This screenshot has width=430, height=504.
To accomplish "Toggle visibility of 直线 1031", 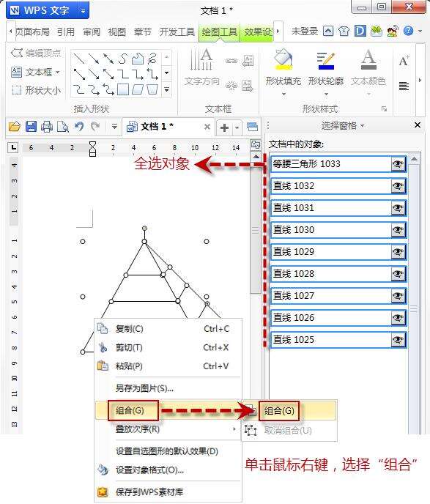I will pyautogui.click(x=398, y=208).
